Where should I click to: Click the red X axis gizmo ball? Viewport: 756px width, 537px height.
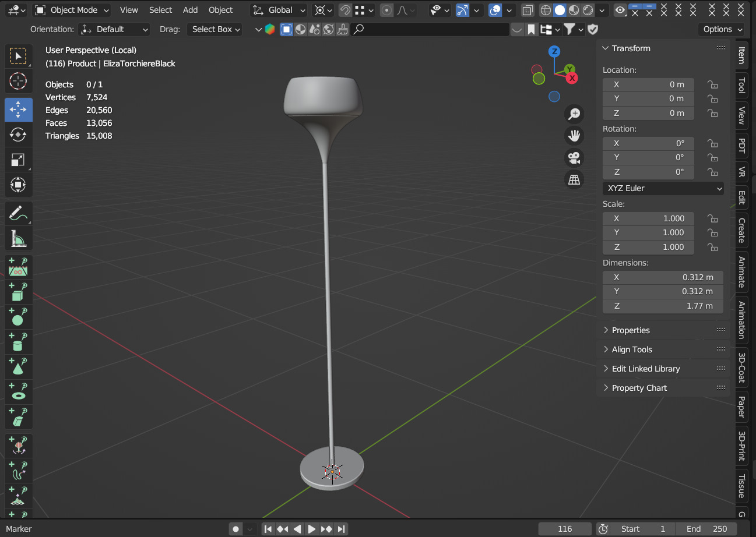pyautogui.click(x=572, y=77)
